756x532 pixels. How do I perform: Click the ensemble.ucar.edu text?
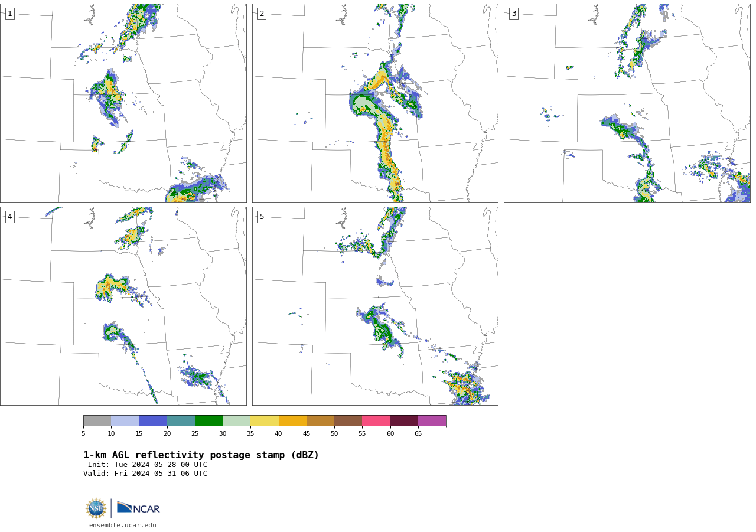123,525
